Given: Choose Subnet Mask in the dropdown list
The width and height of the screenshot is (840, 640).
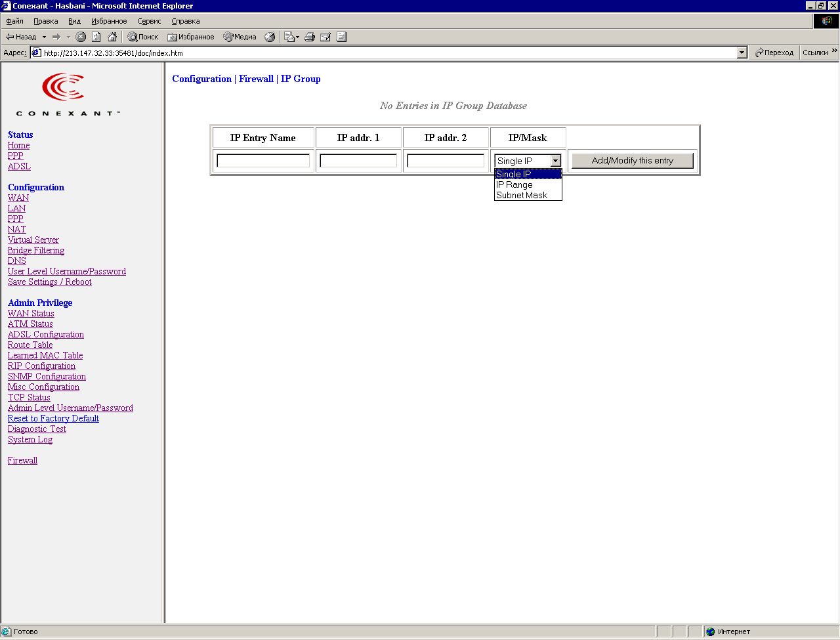Looking at the screenshot, I should pos(528,195).
